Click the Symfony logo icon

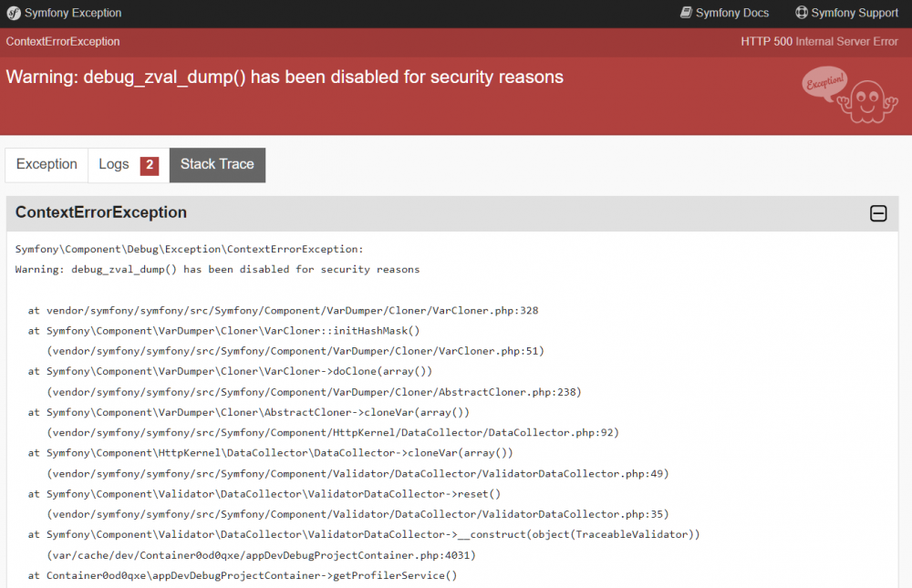14,13
